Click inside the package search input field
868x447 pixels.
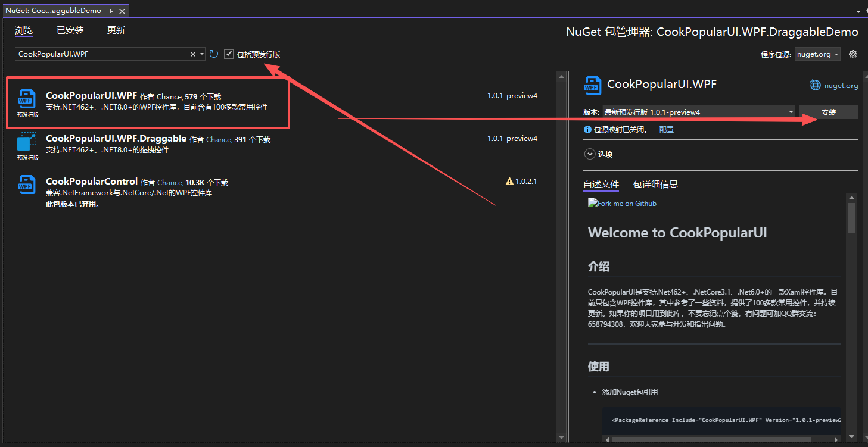102,54
